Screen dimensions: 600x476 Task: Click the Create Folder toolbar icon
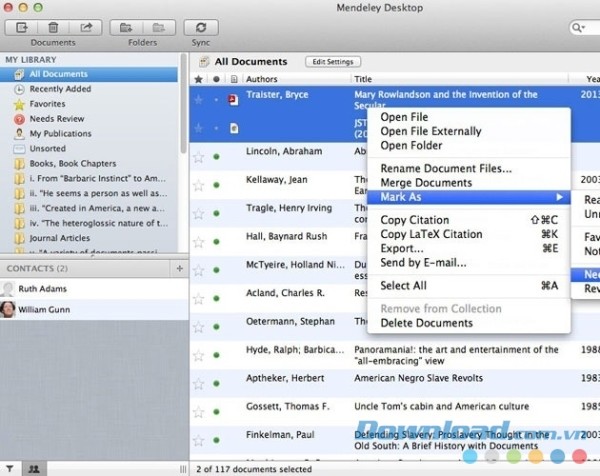pos(125,27)
